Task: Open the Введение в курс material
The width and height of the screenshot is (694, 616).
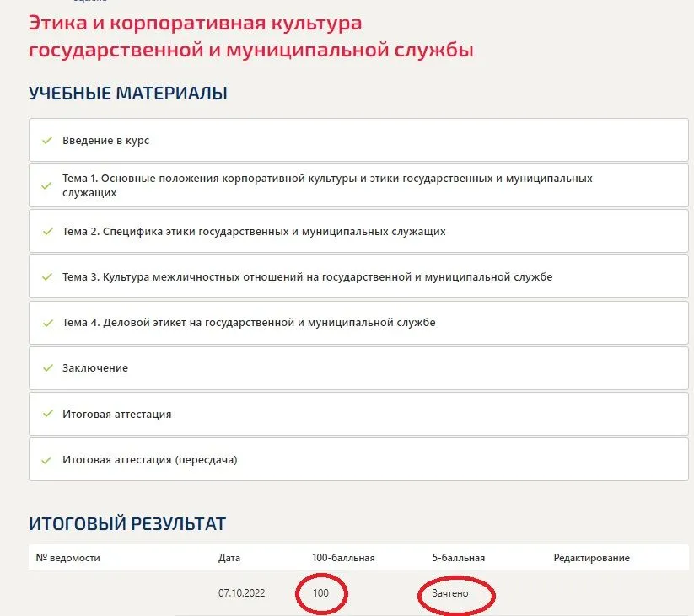Action: click(x=106, y=140)
